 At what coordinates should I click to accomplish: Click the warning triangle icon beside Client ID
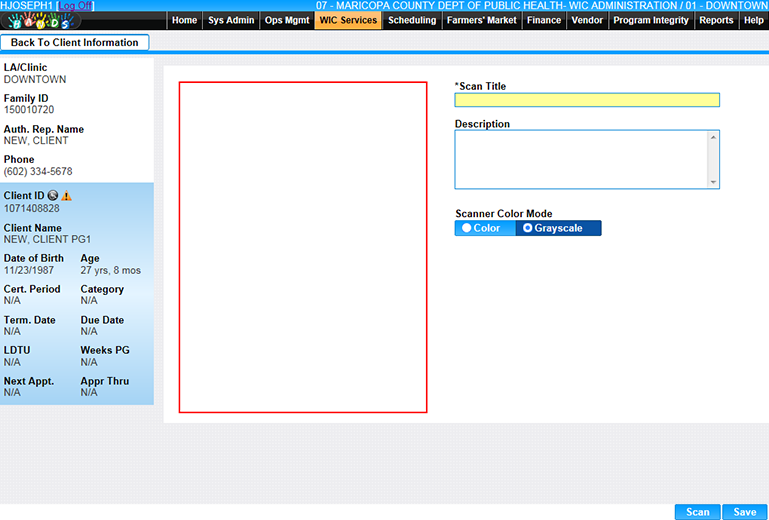coord(66,196)
